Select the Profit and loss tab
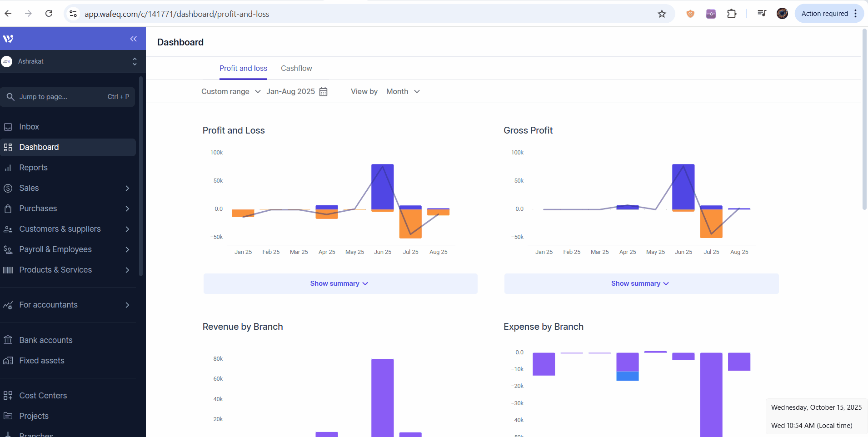Screen dimensions: 868x437 tap(243, 69)
